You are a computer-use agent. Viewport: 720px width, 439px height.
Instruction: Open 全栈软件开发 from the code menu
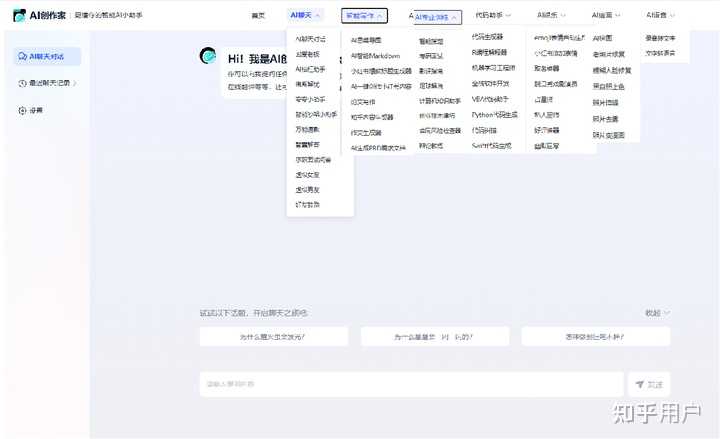(x=490, y=84)
